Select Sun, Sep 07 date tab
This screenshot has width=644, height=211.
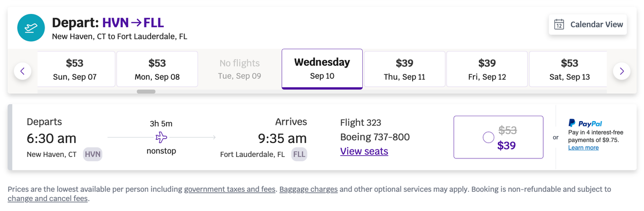tap(75, 69)
